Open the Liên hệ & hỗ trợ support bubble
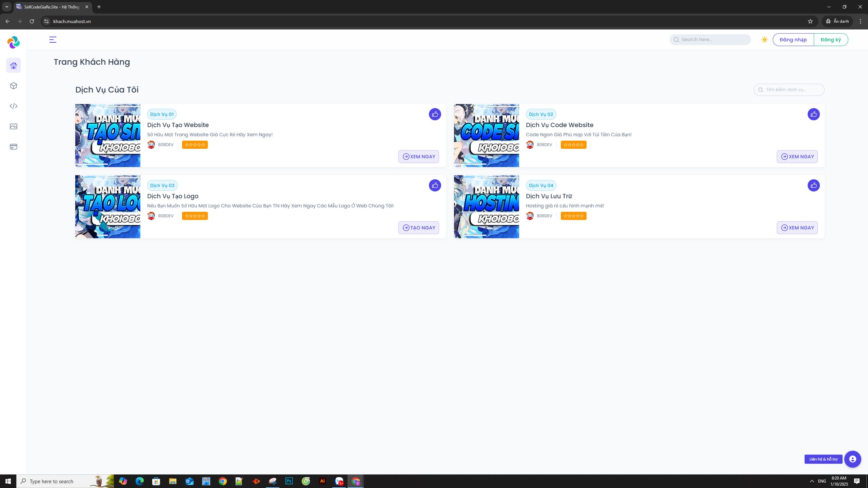 [853, 459]
